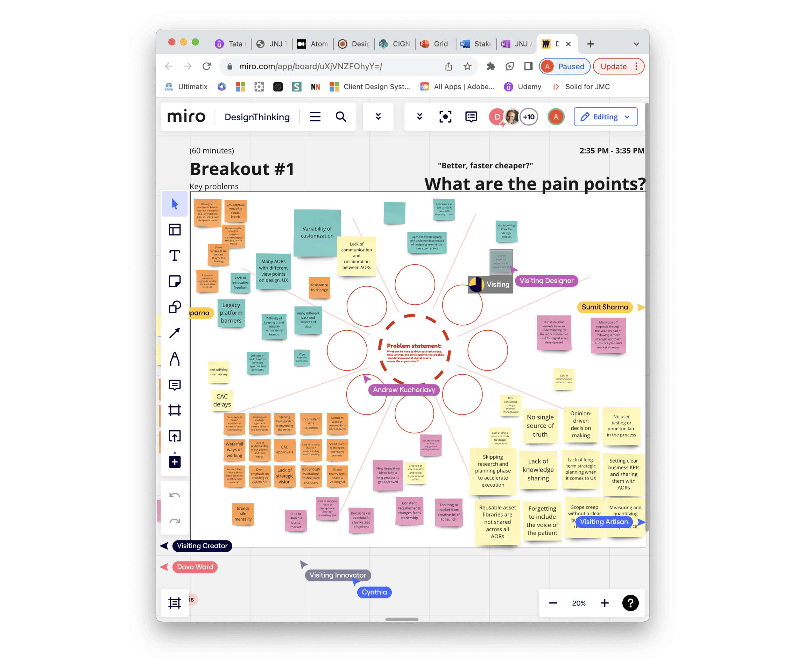Click the presentation focus mode icon
This screenshot has height=672, width=805.
click(x=445, y=116)
